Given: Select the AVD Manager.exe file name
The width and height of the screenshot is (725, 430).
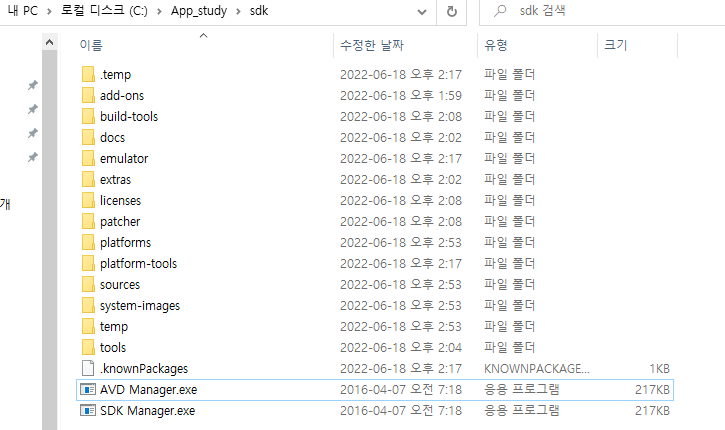Looking at the screenshot, I should tap(148, 390).
